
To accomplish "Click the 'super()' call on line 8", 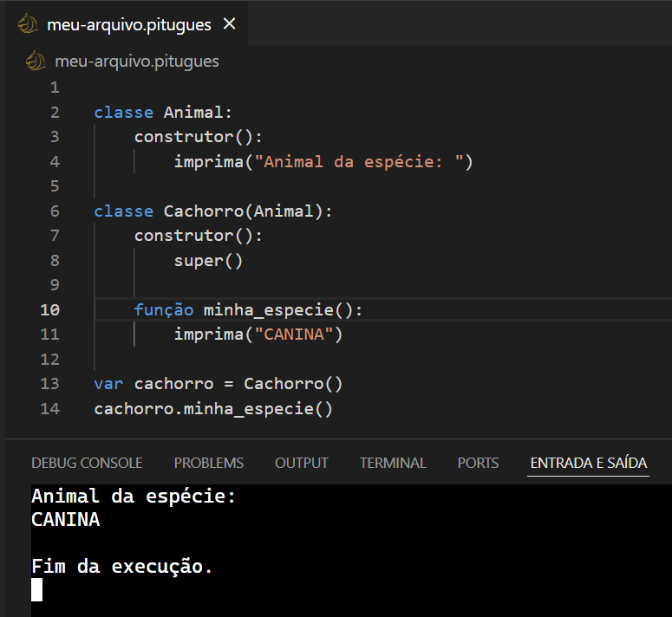I will [208, 261].
